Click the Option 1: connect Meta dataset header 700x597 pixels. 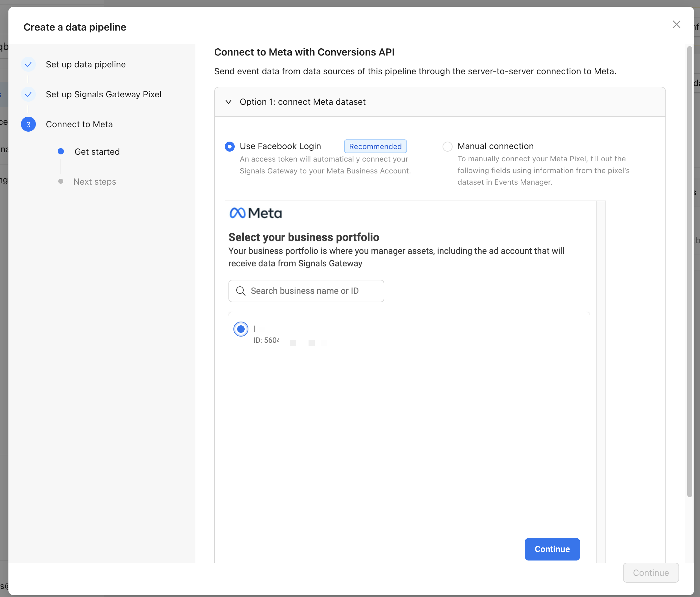(x=303, y=102)
